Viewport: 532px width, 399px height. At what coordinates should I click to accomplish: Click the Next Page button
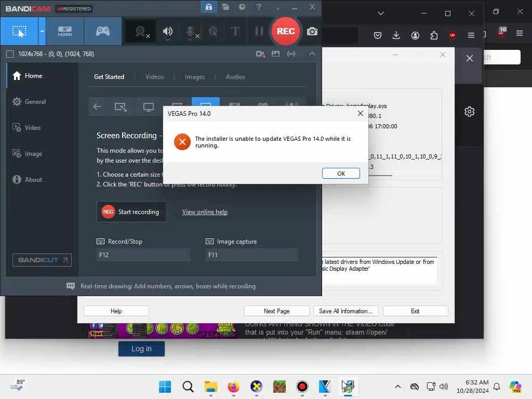[x=276, y=311]
